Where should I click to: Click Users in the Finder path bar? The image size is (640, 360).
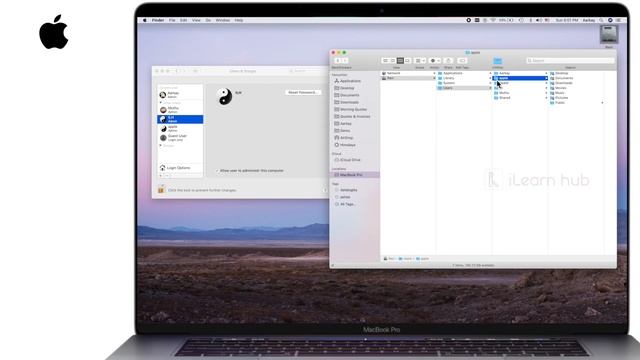point(406,258)
